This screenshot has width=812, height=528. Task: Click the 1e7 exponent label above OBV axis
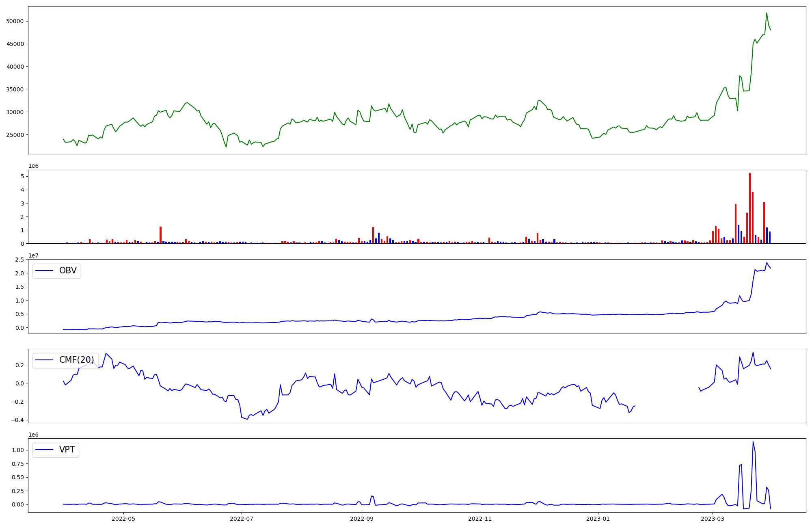[33, 255]
